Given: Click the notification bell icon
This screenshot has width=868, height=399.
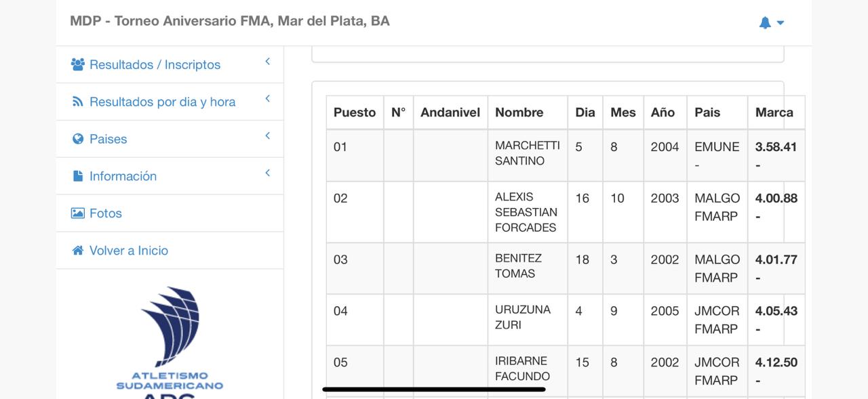Looking at the screenshot, I should (765, 22).
